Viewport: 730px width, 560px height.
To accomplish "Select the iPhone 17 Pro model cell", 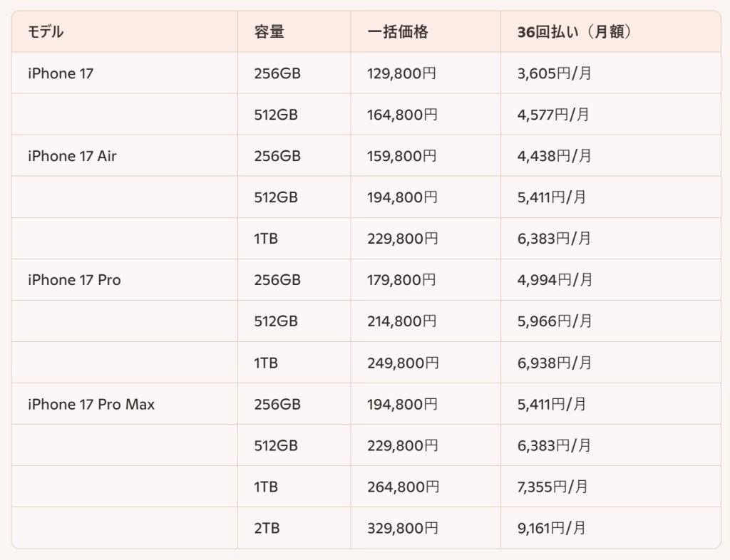I will 74,280.
